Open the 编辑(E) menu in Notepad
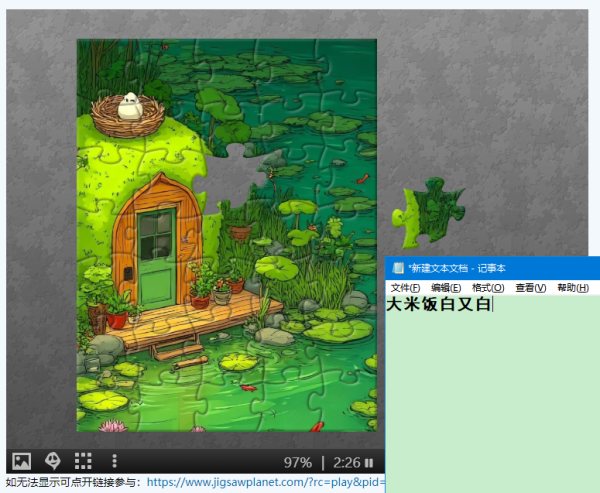Screen dimensions: 600x493 pyautogui.click(x=446, y=288)
